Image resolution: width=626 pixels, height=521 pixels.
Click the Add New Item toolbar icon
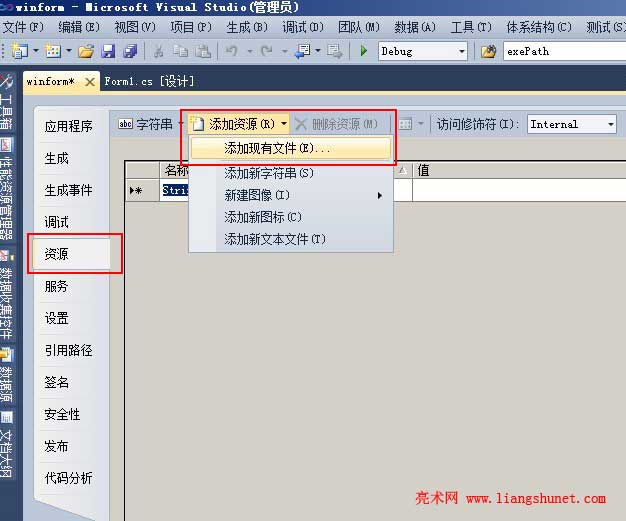(53, 51)
